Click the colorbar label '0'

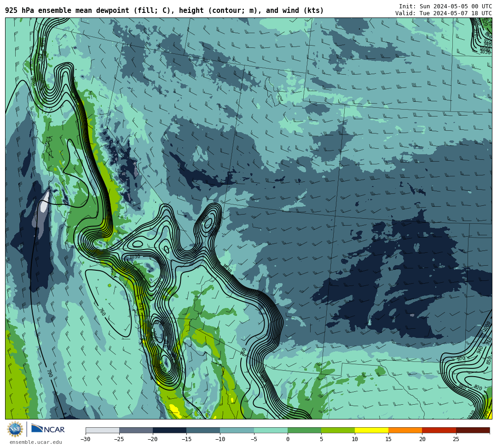[288, 439]
